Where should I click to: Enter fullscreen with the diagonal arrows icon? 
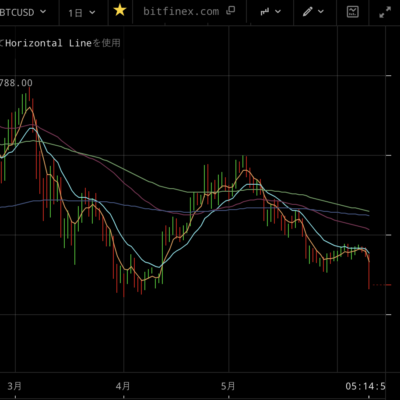(385, 12)
